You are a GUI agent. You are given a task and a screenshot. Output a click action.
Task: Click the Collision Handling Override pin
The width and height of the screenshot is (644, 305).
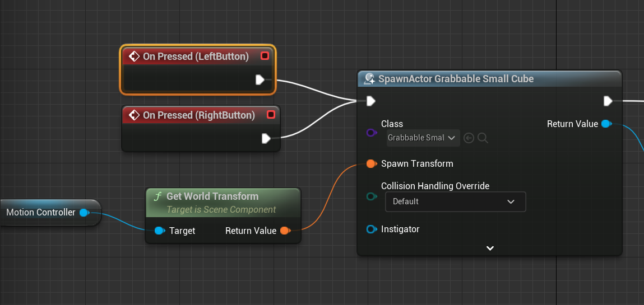point(371,197)
